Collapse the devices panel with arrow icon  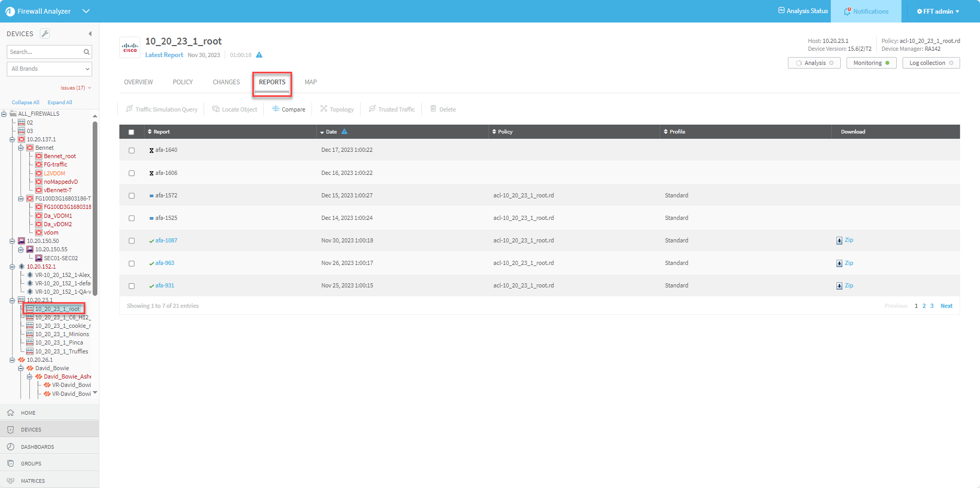tap(90, 34)
